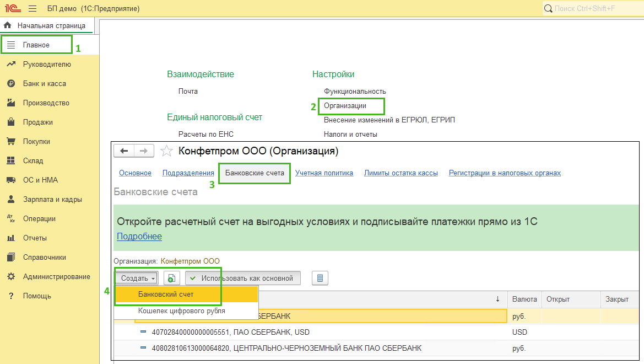Click the home icon of Начальная страница
Viewport: 644px width, 364px height.
tap(7, 25)
